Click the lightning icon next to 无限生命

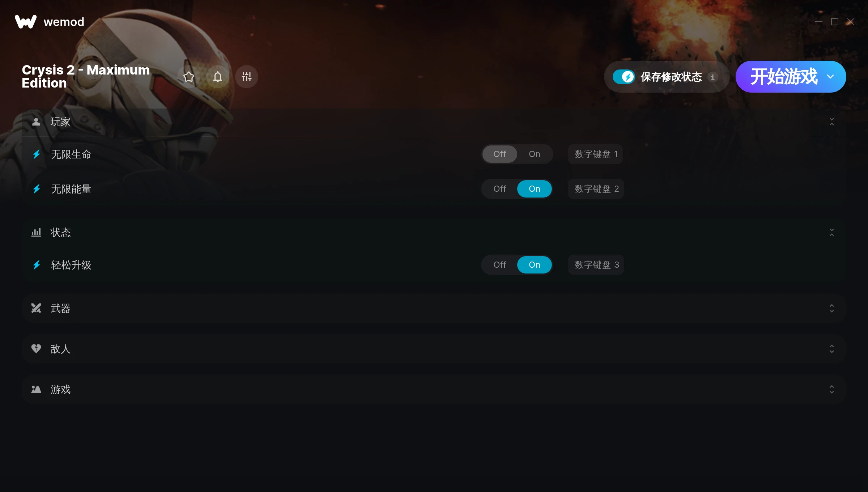[x=37, y=154]
